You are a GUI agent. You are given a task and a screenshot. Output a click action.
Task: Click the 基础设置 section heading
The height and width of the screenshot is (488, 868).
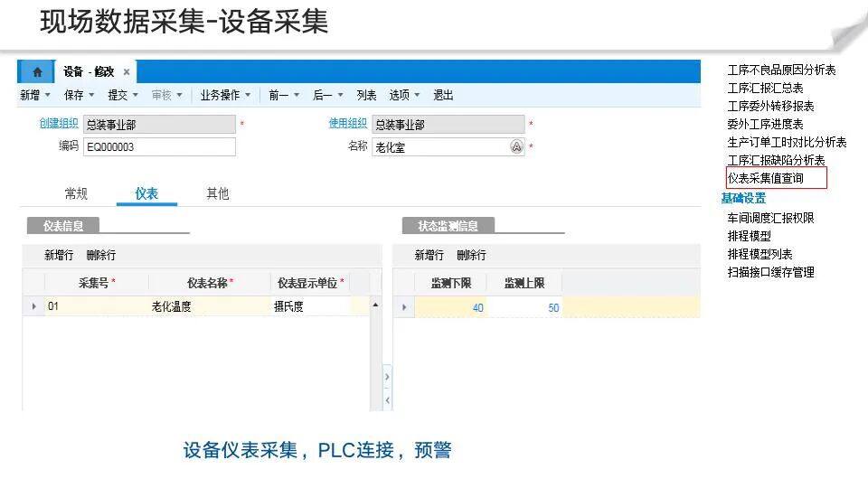[x=743, y=198]
